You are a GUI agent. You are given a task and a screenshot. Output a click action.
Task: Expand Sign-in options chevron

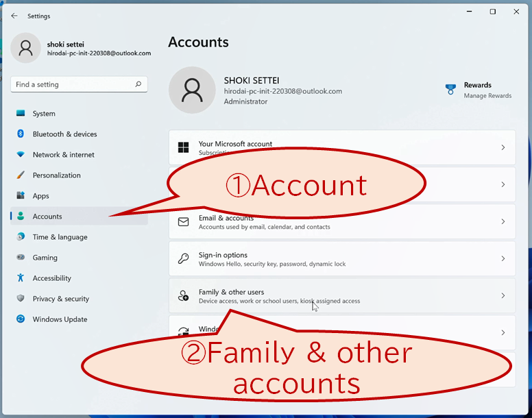tap(503, 258)
